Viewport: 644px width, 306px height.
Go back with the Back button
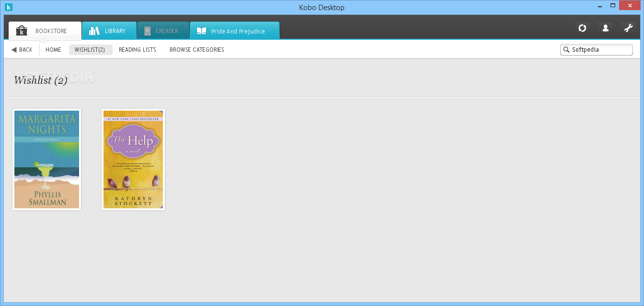click(22, 49)
